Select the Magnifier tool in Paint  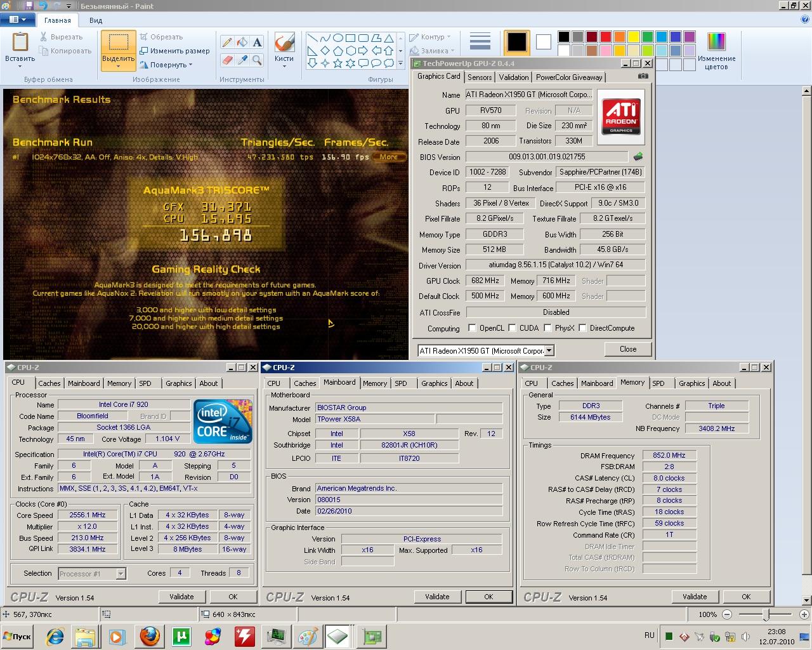point(257,60)
